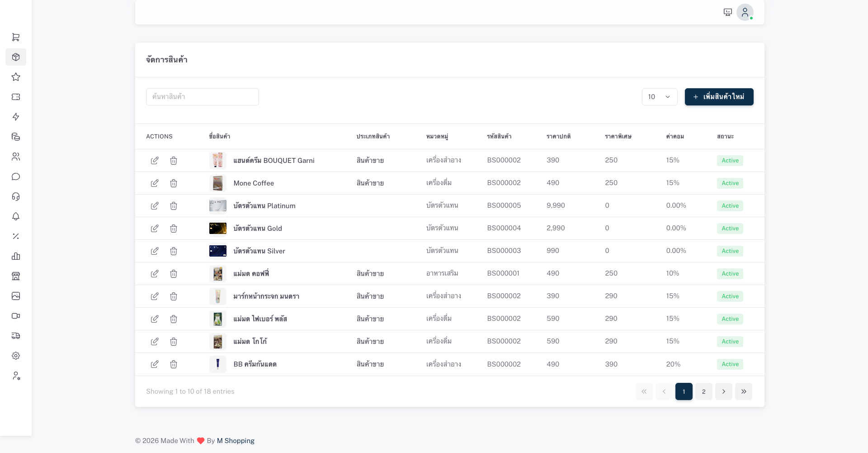Click the flash sale lightning icon
Viewport: 868px width, 453px height.
pos(16,117)
